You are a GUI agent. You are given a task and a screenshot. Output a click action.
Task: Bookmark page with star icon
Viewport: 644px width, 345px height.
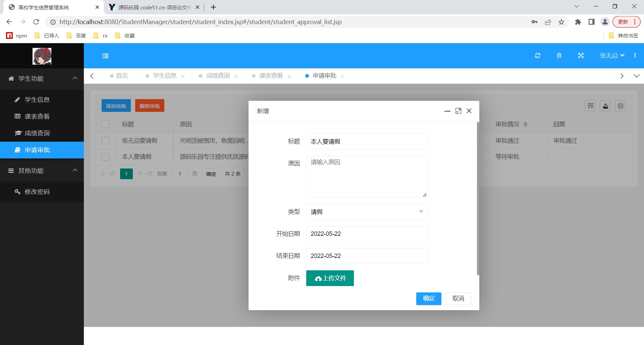coord(561,22)
